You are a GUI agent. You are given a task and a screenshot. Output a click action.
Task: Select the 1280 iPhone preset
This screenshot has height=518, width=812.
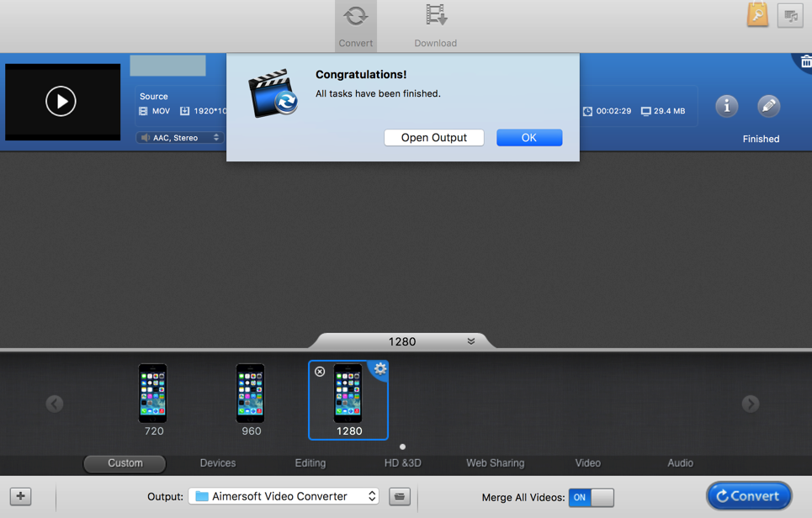tap(348, 400)
